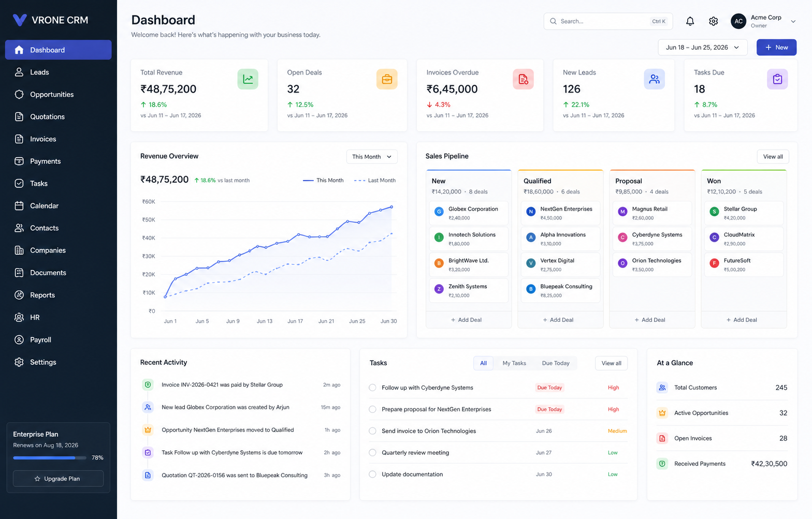Click View all in Sales Pipeline
The image size is (812, 519).
tap(773, 157)
